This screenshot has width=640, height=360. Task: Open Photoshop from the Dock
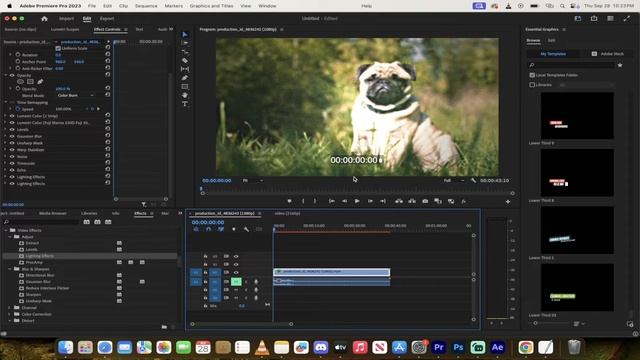click(x=458, y=347)
